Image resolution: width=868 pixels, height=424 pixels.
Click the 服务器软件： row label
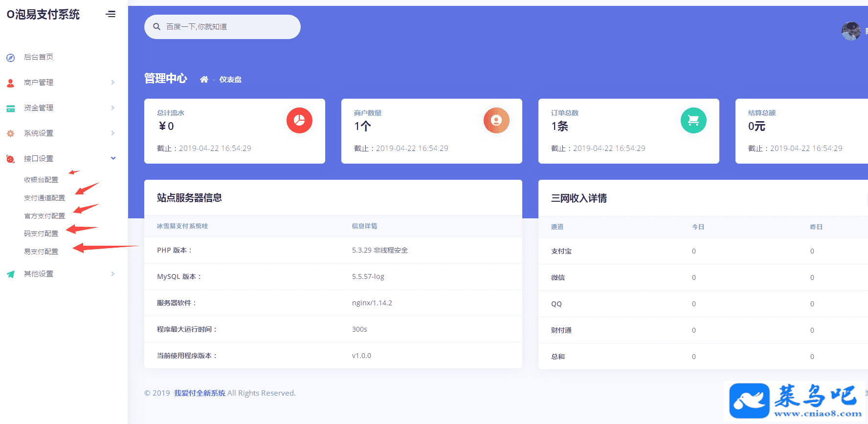pyautogui.click(x=177, y=303)
